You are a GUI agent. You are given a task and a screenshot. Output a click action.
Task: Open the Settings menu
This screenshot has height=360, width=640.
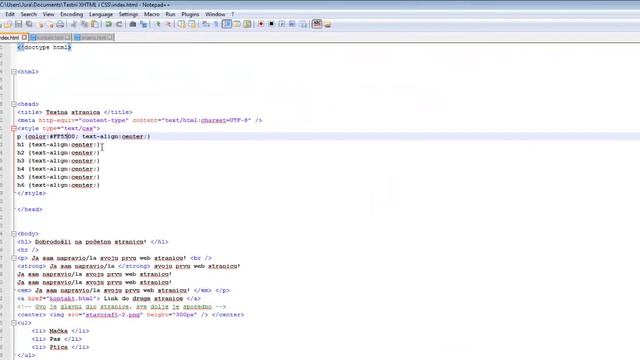pyautogui.click(x=128, y=14)
